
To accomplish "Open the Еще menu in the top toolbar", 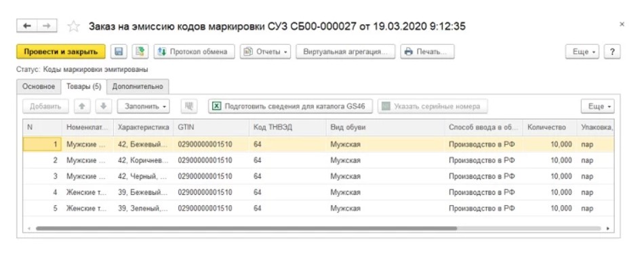I will click(x=582, y=52).
